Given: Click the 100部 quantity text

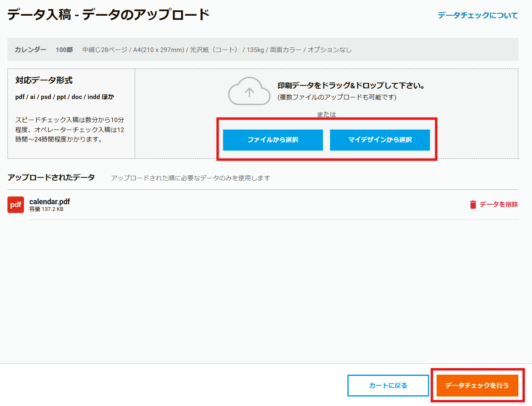Looking at the screenshot, I should point(64,50).
